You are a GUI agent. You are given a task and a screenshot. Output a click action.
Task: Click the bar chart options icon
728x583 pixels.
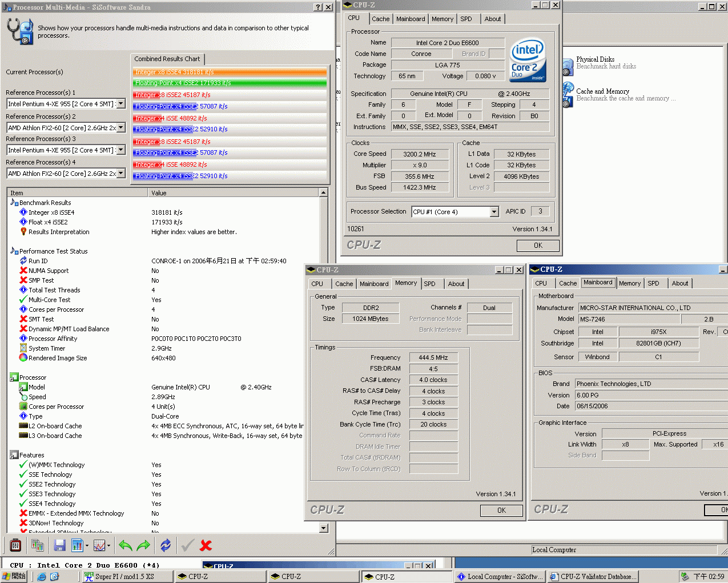point(77,545)
